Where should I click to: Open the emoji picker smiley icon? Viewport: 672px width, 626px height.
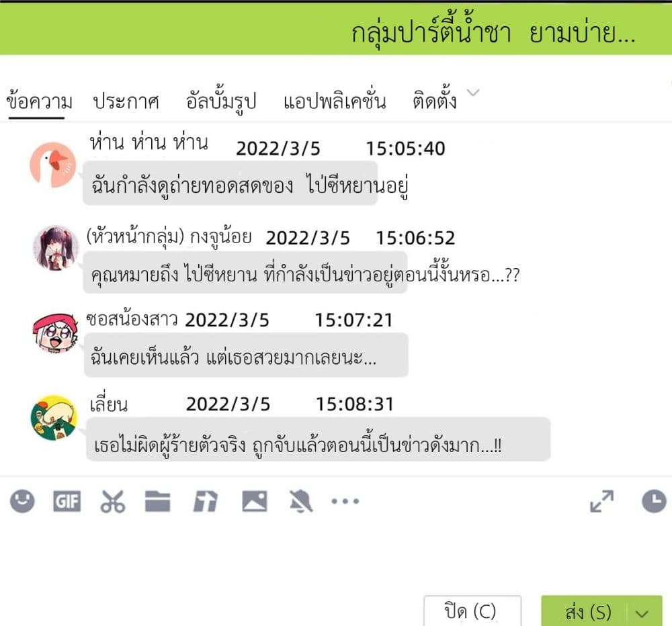(22, 501)
